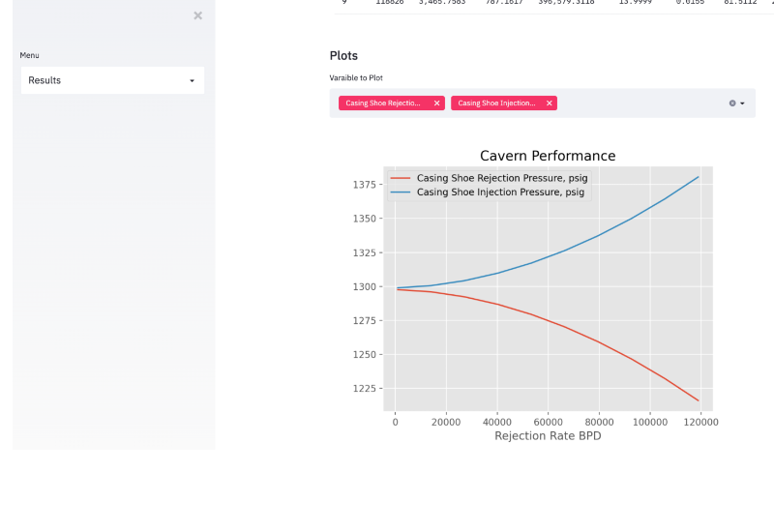Click the Cavern Performance chart title

pyautogui.click(x=548, y=156)
